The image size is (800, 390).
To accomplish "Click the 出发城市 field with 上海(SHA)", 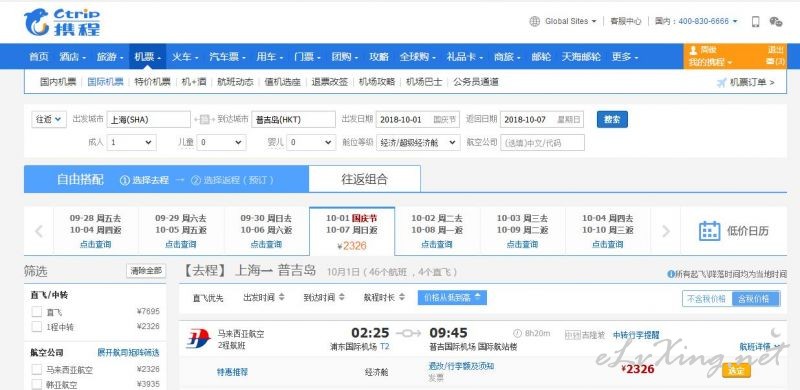I will pyautogui.click(x=148, y=119).
